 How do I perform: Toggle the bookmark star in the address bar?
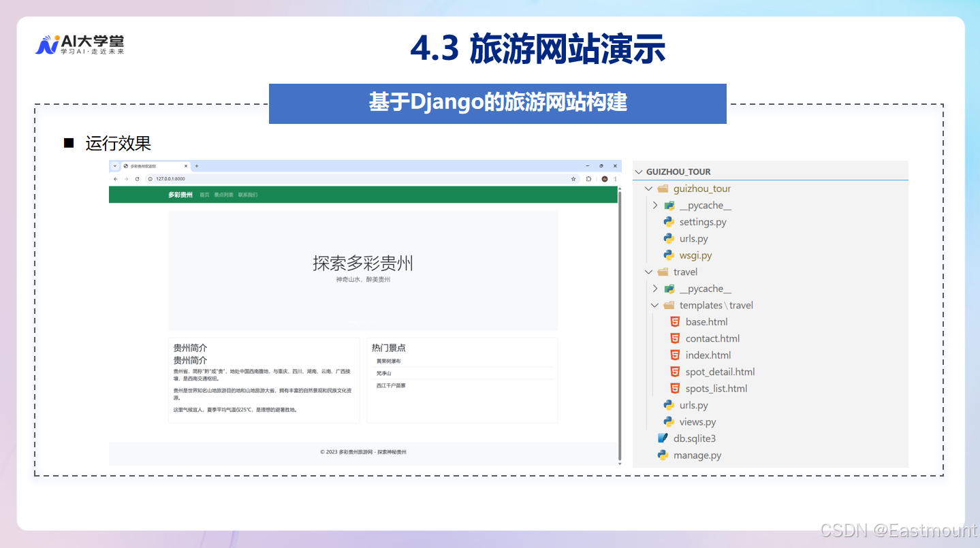(573, 178)
